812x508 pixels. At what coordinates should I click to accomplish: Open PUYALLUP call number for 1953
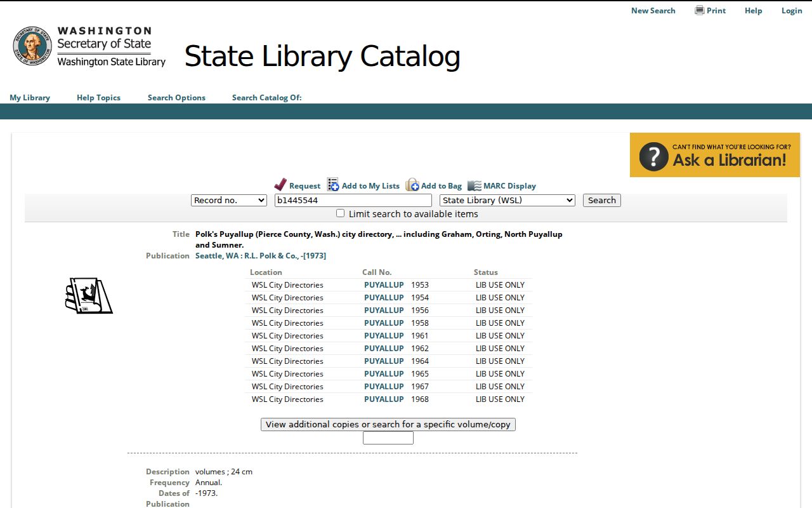(384, 285)
